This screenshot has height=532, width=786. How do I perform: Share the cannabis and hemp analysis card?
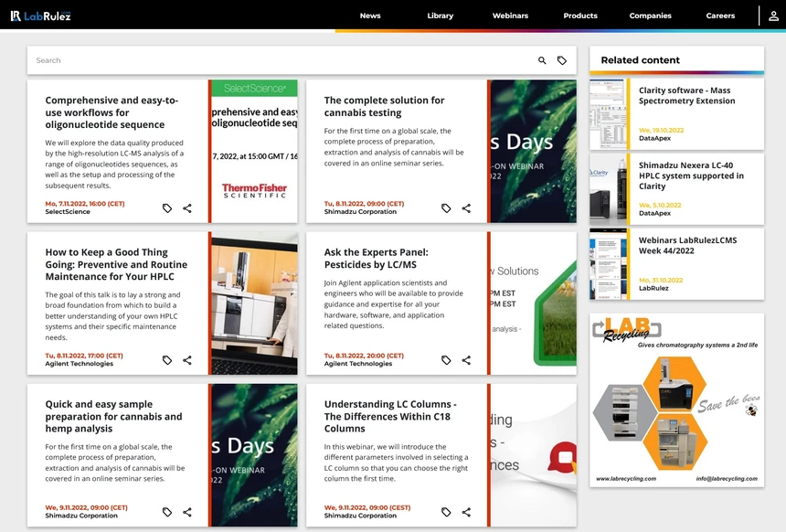click(187, 512)
